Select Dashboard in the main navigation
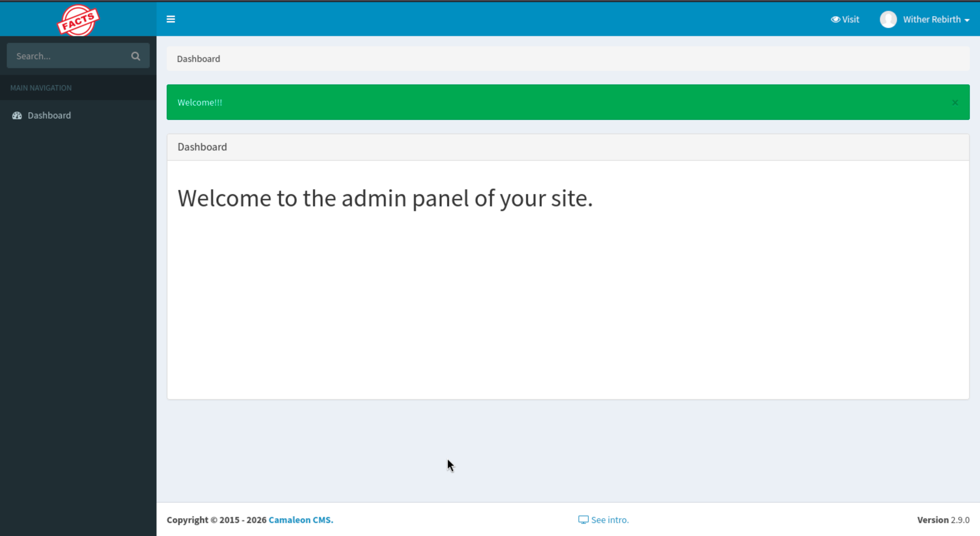 (49, 115)
